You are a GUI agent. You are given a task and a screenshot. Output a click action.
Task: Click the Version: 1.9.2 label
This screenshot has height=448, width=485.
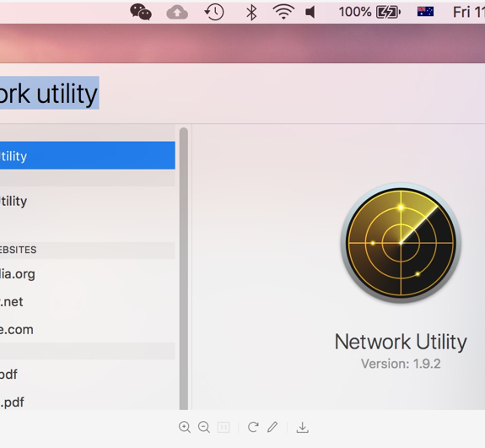coord(401,364)
